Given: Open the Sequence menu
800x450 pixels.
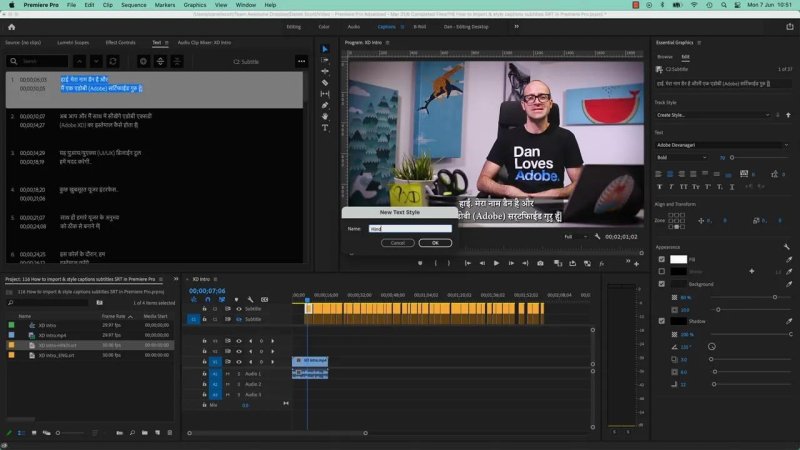Looking at the screenshot, I should tap(134, 5).
